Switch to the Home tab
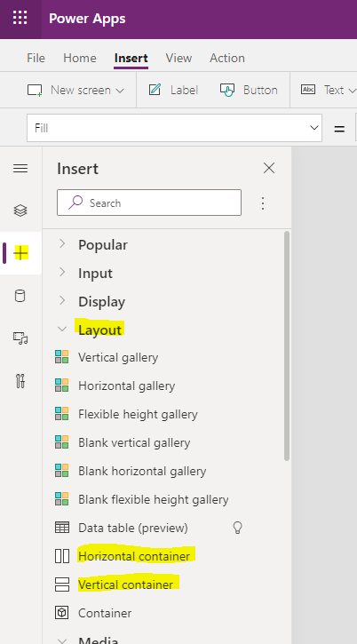 click(80, 58)
